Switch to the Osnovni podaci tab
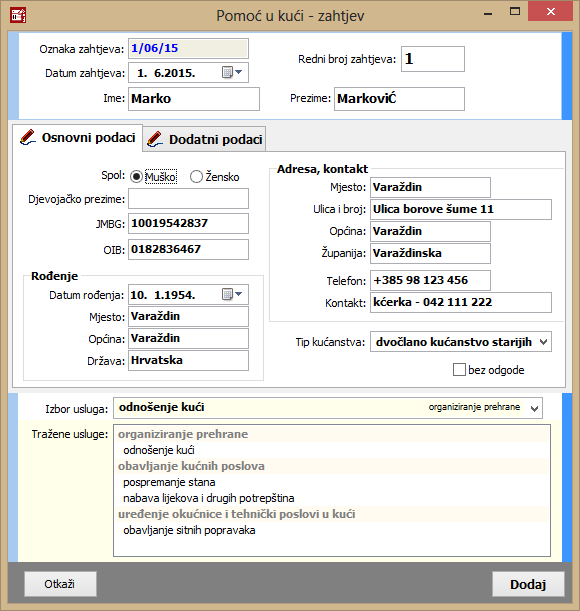The height and width of the screenshot is (611, 580). (78, 138)
